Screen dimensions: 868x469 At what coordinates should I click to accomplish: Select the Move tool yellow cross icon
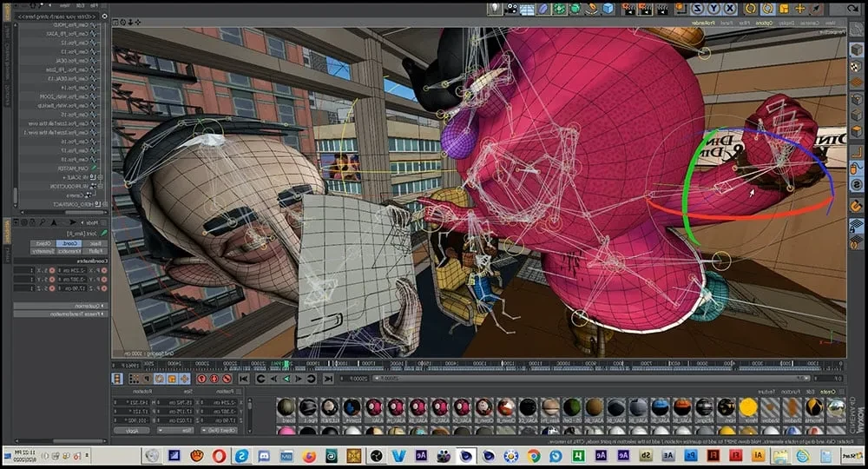tap(800, 9)
